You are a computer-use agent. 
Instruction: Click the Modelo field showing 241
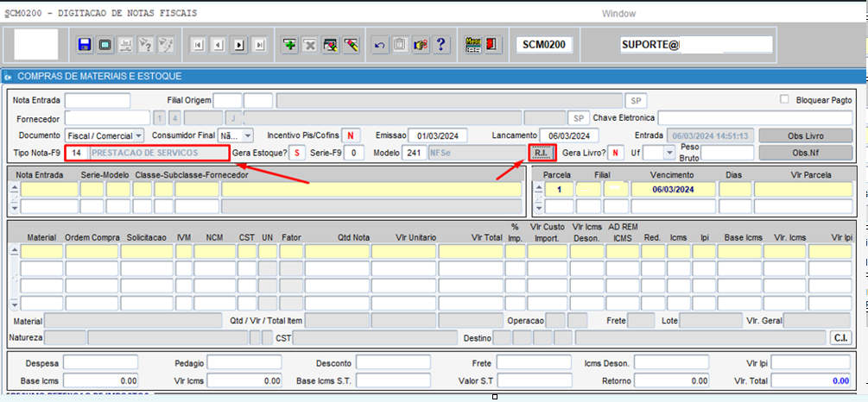[415, 153]
